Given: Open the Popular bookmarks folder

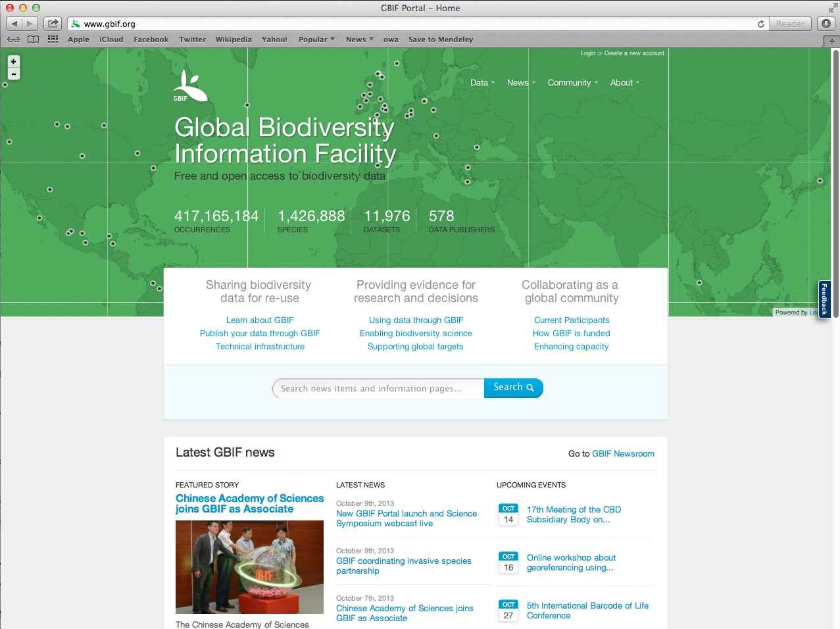Looking at the screenshot, I should (x=316, y=39).
